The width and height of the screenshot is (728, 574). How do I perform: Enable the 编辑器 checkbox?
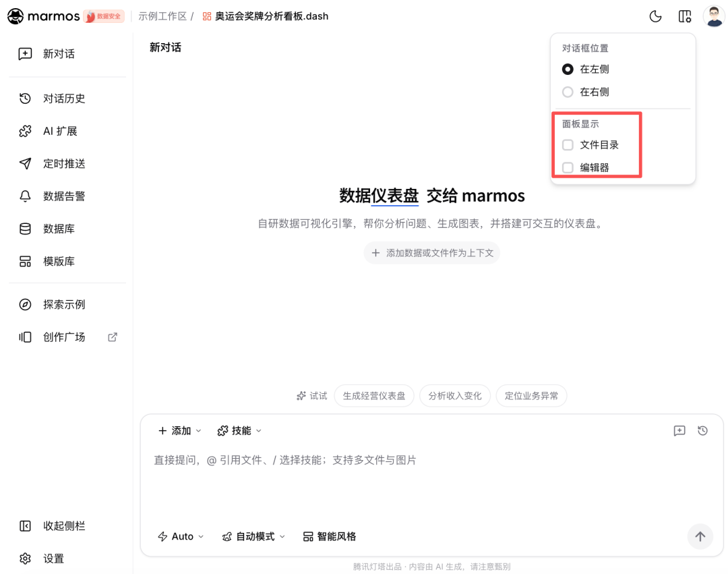click(568, 168)
